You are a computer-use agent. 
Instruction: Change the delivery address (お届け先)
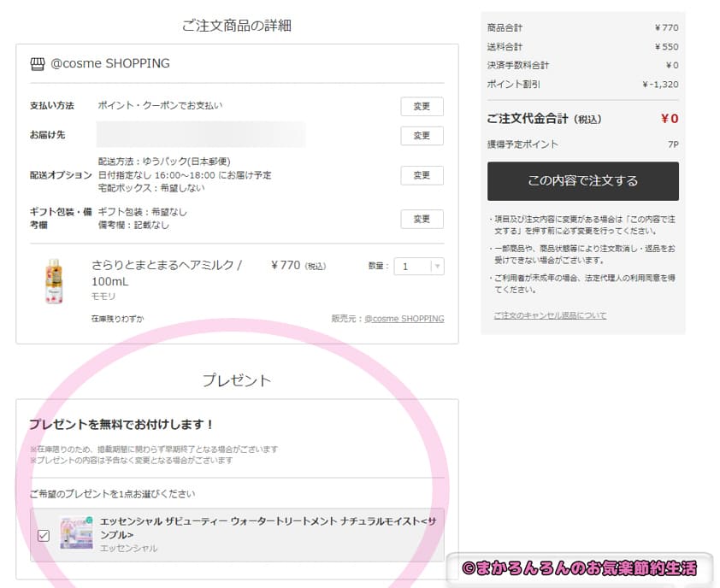(422, 136)
